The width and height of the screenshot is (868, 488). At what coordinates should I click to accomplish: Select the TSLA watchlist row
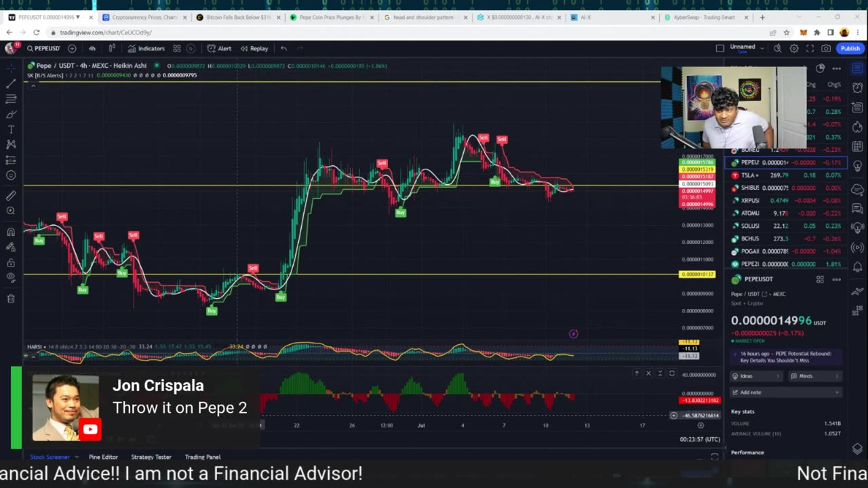click(x=785, y=175)
